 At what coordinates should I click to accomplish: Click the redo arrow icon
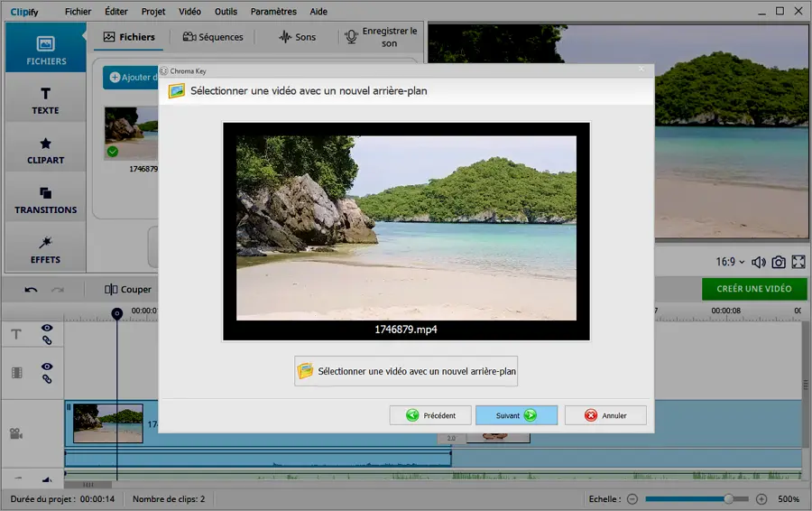(58, 290)
